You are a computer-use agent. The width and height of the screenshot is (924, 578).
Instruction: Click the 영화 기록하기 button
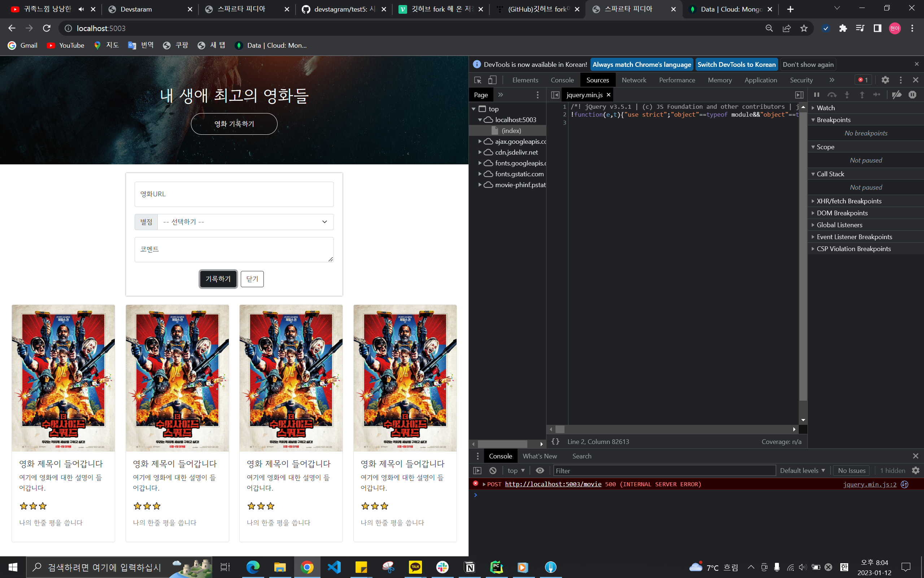point(234,124)
